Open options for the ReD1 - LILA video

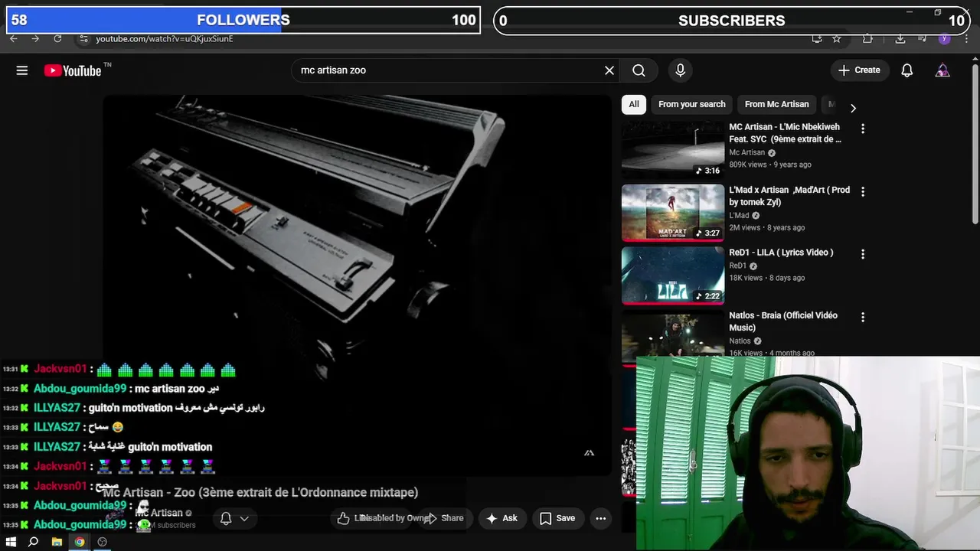click(x=863, y=254)
